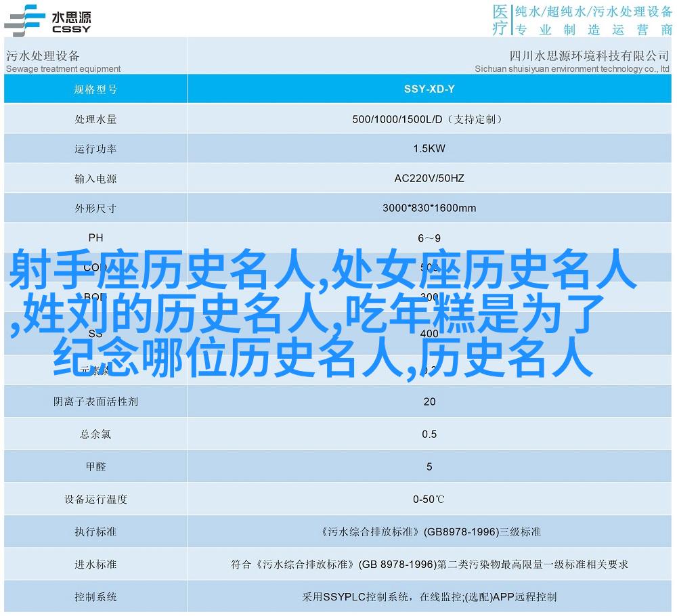Select the 纯水/超纯水/污水处理设备 slogan line
This screenshot has height=616, width=677.
[x=594, y=12]
